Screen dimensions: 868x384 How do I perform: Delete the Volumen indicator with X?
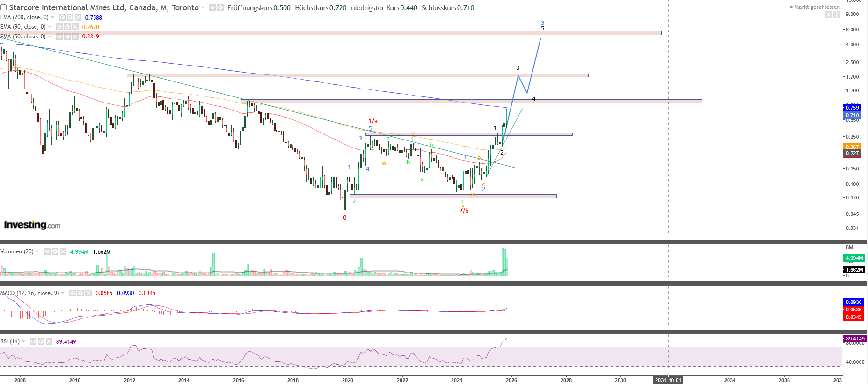tap(63, 251)
